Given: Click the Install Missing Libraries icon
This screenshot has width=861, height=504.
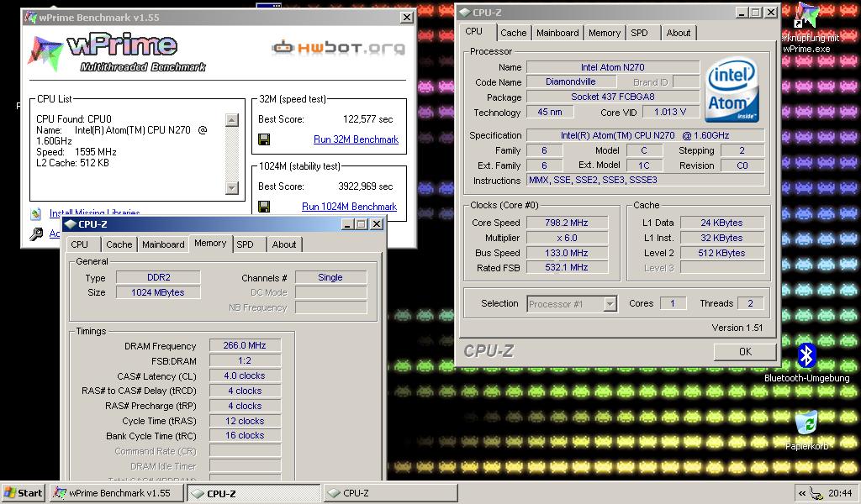Looking at the screenshot, I should [36, 214].
